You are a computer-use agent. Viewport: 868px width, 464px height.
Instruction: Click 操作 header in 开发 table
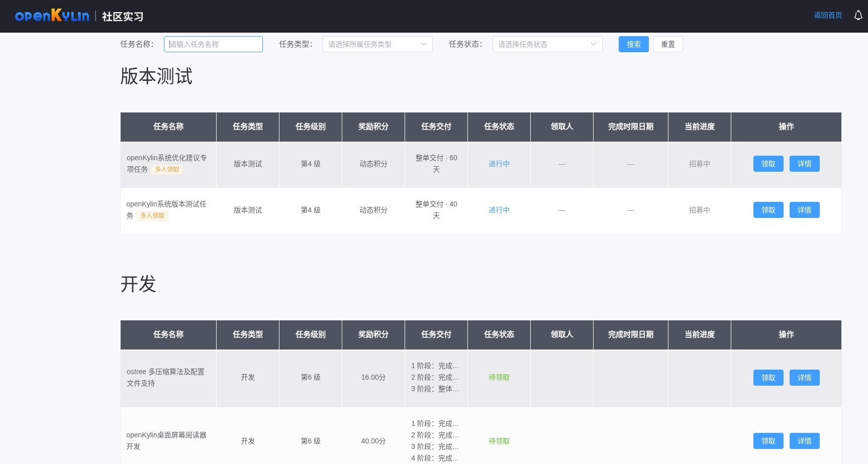(786, 334)
